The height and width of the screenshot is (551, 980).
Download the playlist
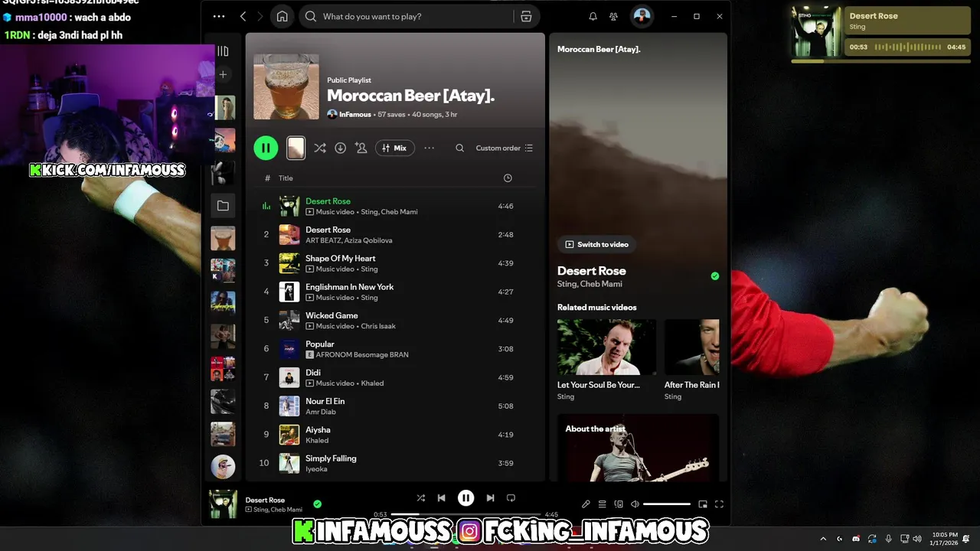341,148
